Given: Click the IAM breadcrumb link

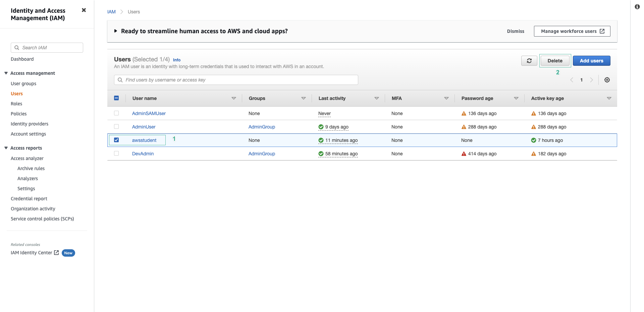Looking at the screenshot, I should (x=111, y=12).
